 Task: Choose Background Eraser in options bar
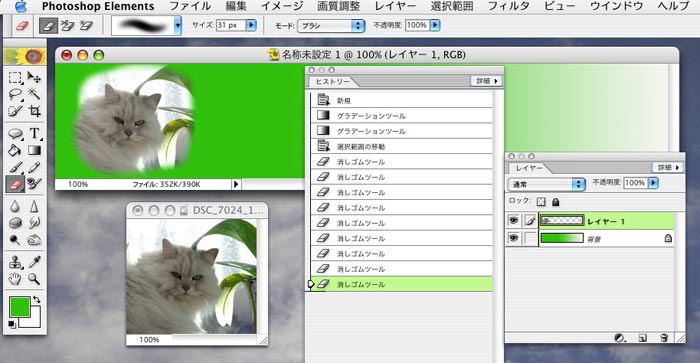point(67,25)
